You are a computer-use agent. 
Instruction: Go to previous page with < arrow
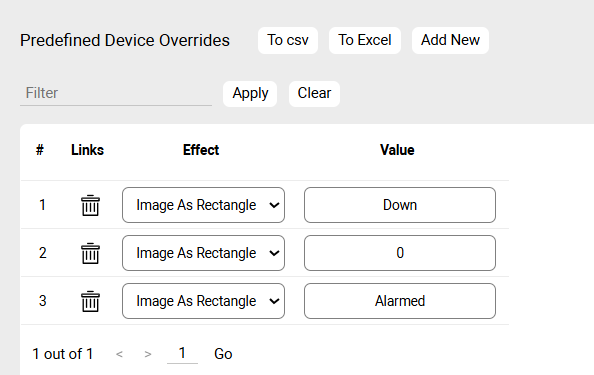119,354
